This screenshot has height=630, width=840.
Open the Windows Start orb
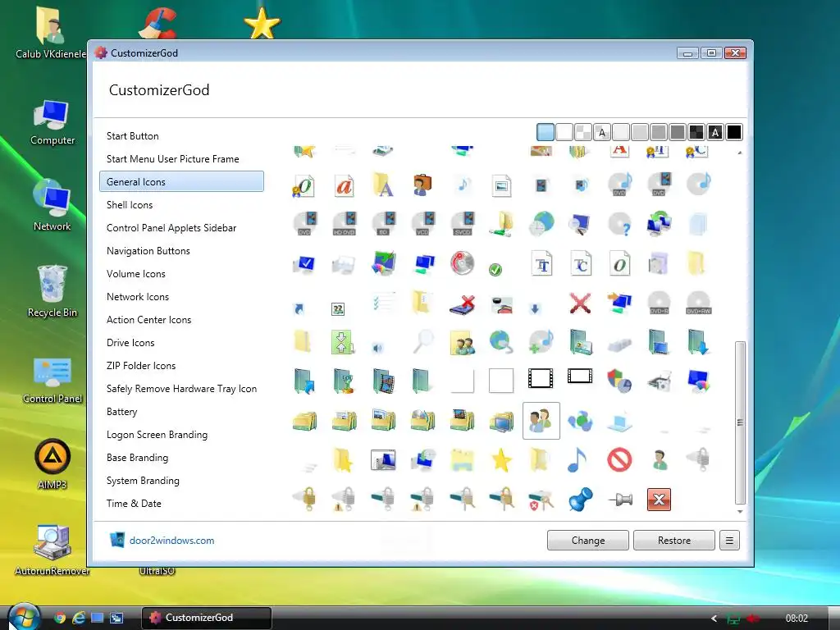click(x=24, y=616)
